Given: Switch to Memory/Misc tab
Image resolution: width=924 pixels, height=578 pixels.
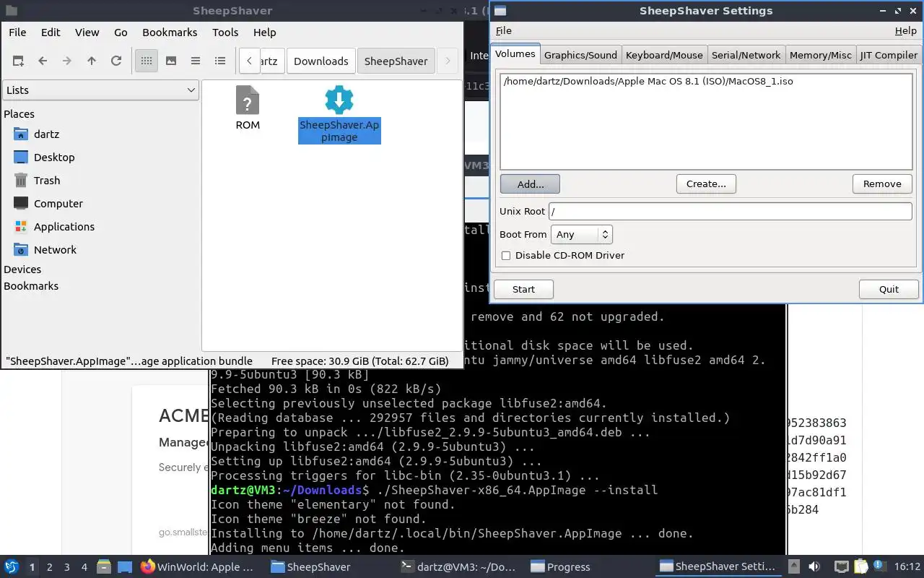Looking at the screenshot, I should pyautogui.click(x=820, y=55).
